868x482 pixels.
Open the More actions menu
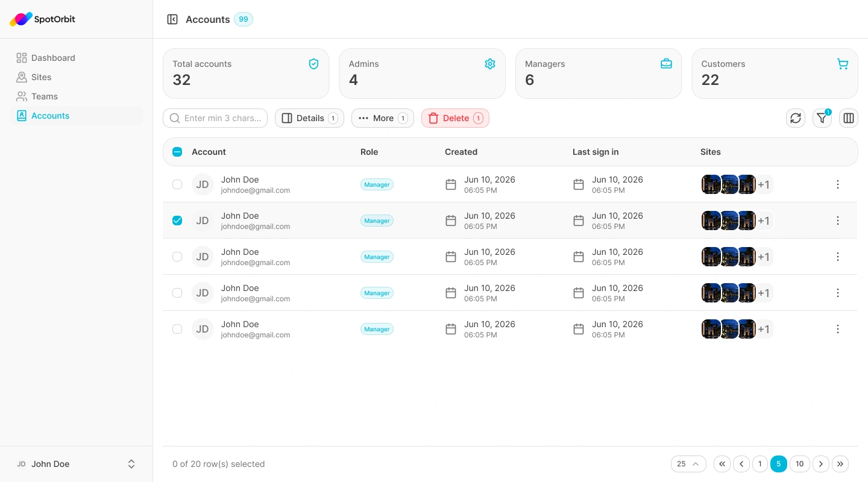(383, 118)
